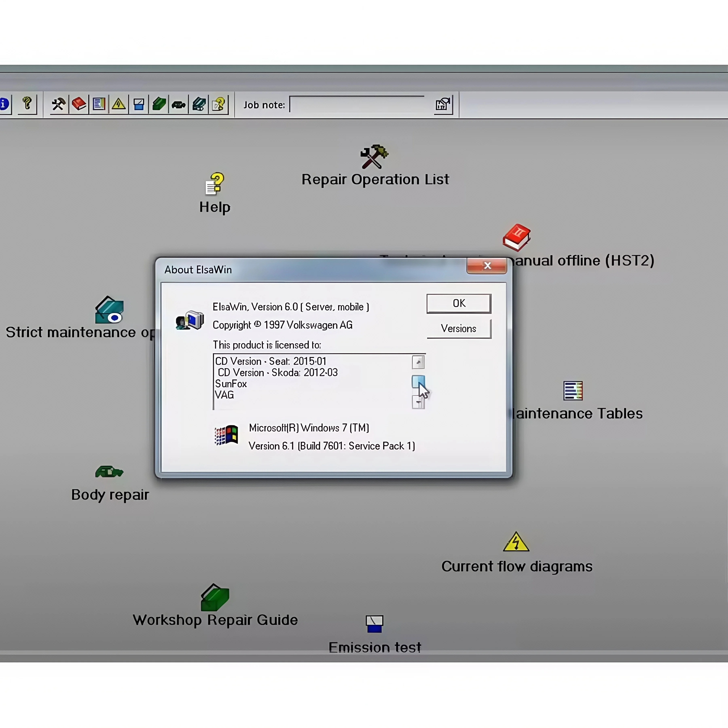Click the Emission test toolbar icon
728x728 pixels.
pyautogui.click(x=139, y=104)
